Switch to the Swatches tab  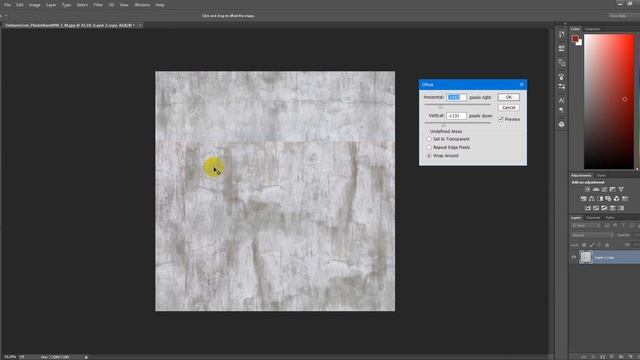(x=592, y=29)
